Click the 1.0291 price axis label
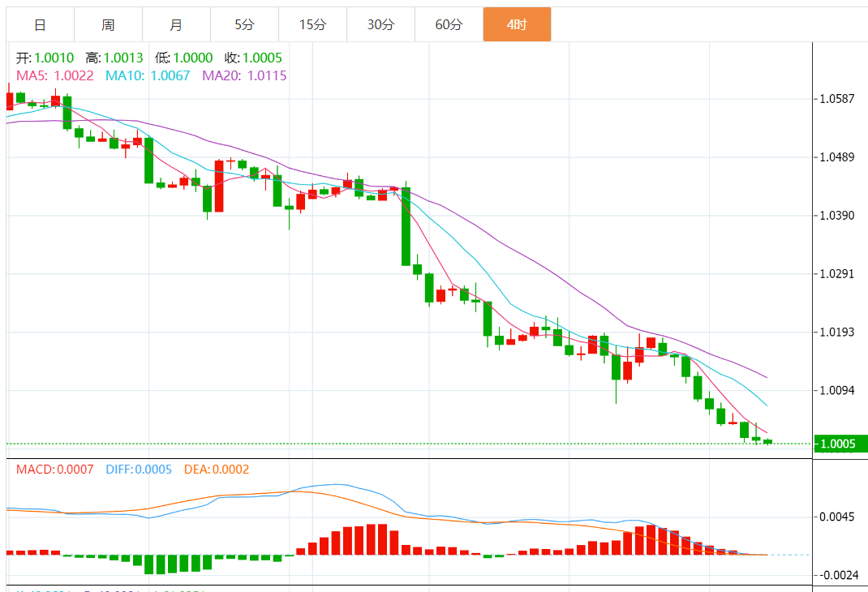This screenshot has height=592, width=868. (x=837, y=274)
